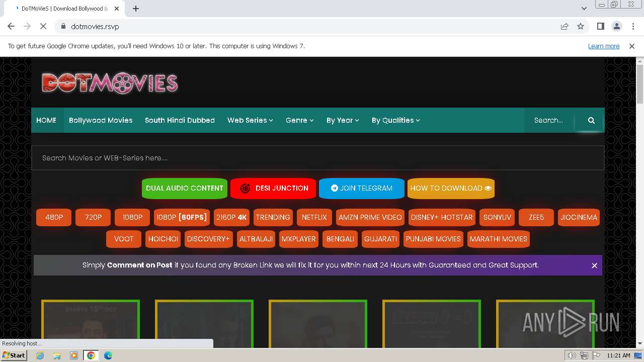The height and width of the screenshot is (362, 644).
Task: Open the BENGALI category
Action: 340,239
